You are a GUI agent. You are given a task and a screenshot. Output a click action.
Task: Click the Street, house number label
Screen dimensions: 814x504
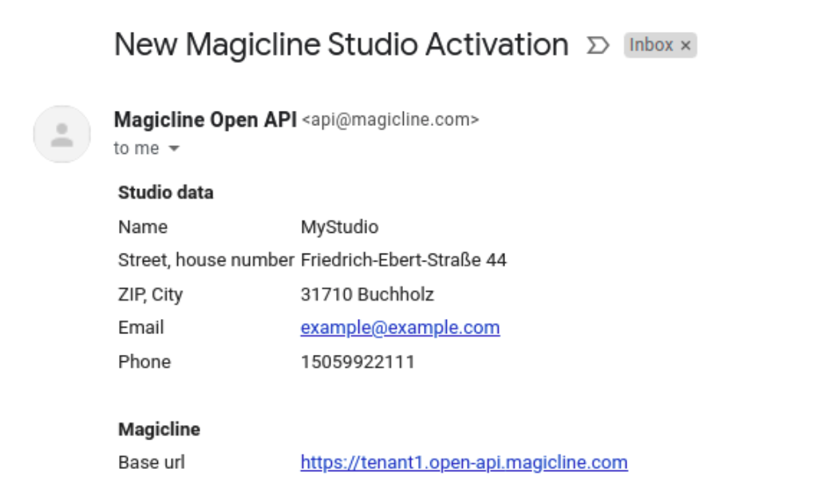(x=206, y=260)
